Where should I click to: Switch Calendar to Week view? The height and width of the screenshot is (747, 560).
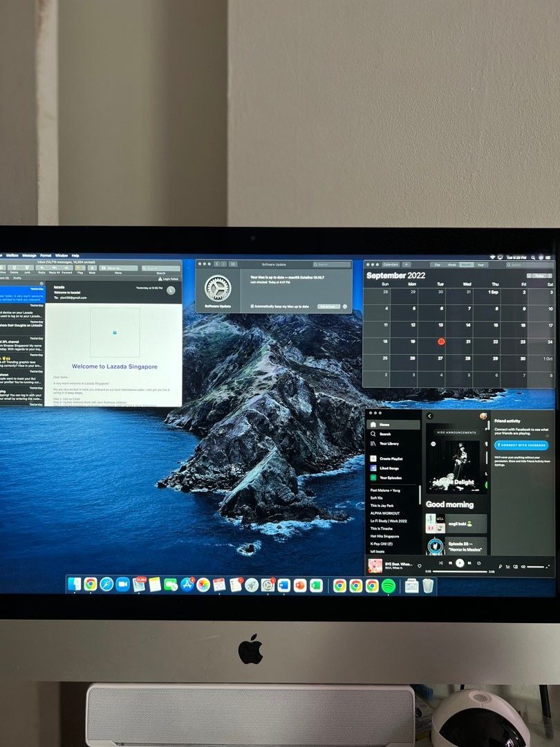[x=452, y=264]
